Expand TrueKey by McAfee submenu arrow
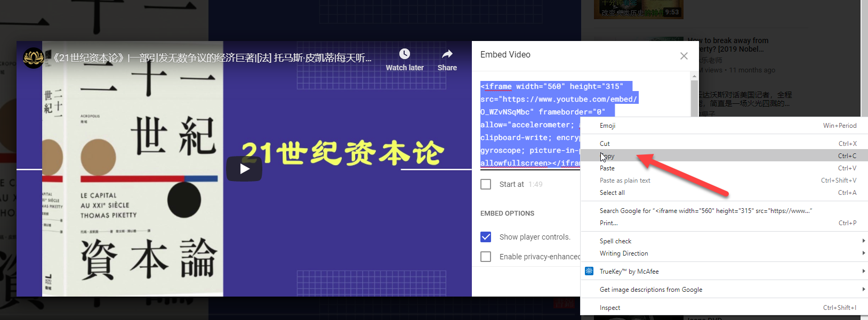The width and height of the screenshot is (868, 320). (864, 271)
